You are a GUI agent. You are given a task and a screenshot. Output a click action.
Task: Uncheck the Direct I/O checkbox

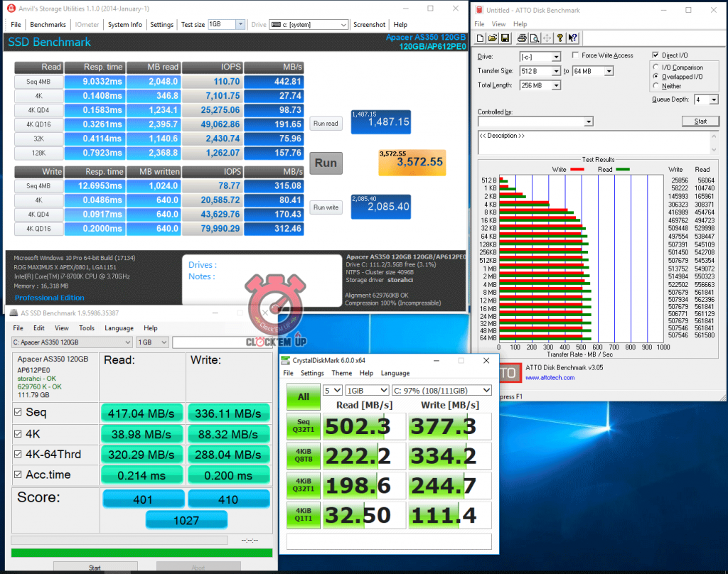point(655,55)
